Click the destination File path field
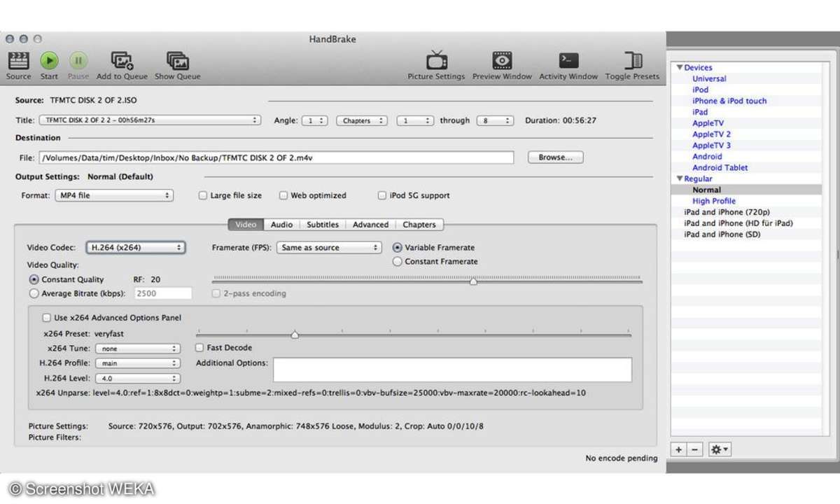This screenshot has height=504, width=840. (276, 157)
